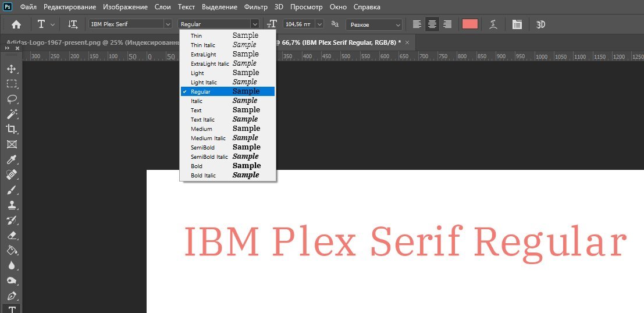Toggle the character and paragraph panels
The height and width of the screenshot is (313, 644).
517,24
